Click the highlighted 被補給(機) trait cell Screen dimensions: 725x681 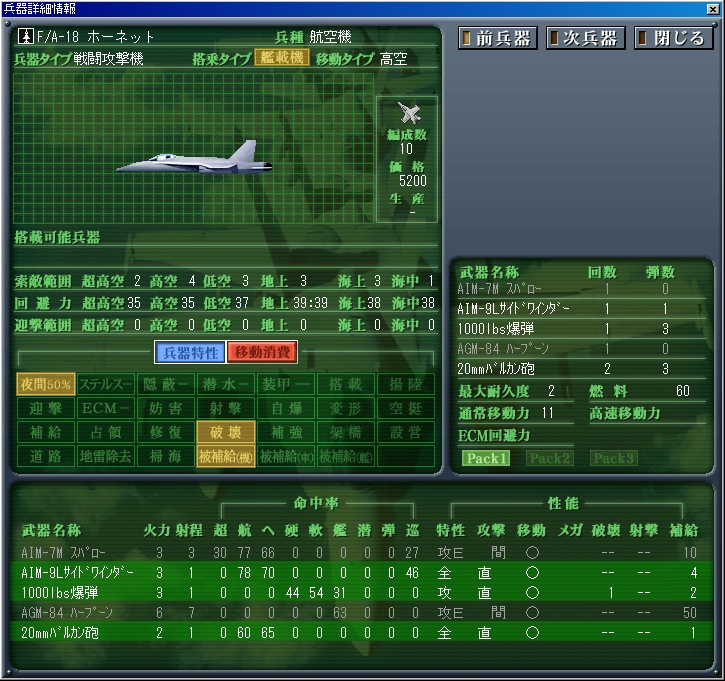click(226, 456)
